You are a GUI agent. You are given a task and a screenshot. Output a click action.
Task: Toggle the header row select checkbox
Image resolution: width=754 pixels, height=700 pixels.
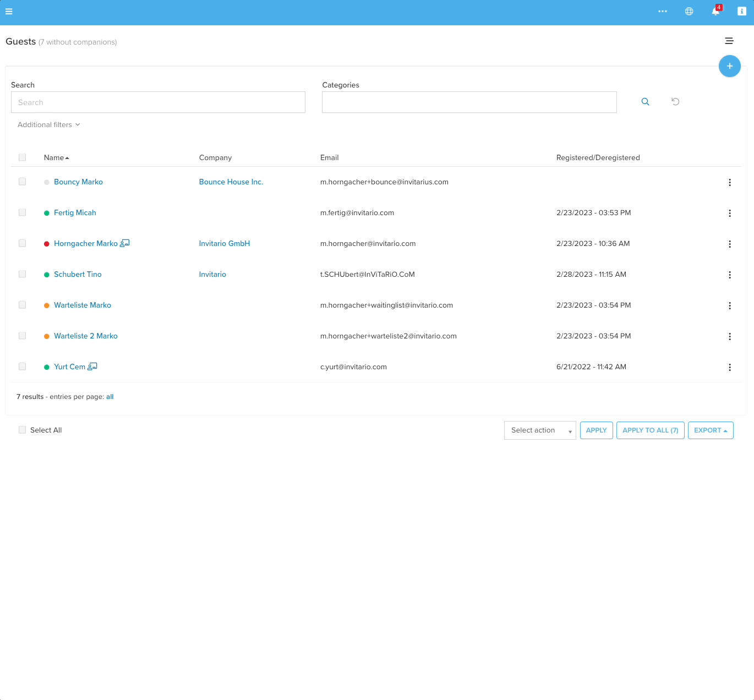(x=23, y=157)
